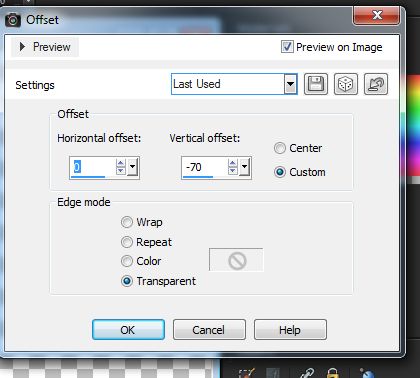The height and width of the screenshot is (378, 420).
Task: Choose the Color edge mode option
Action: (127, 261)
